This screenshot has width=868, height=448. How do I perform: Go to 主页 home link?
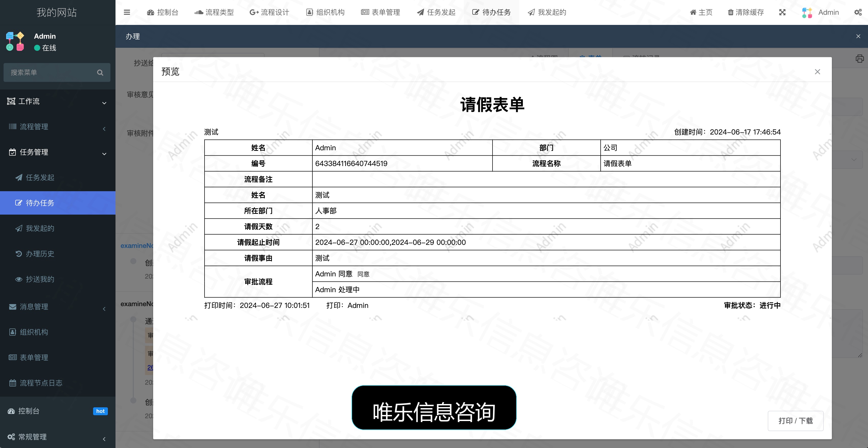[701, 12]
